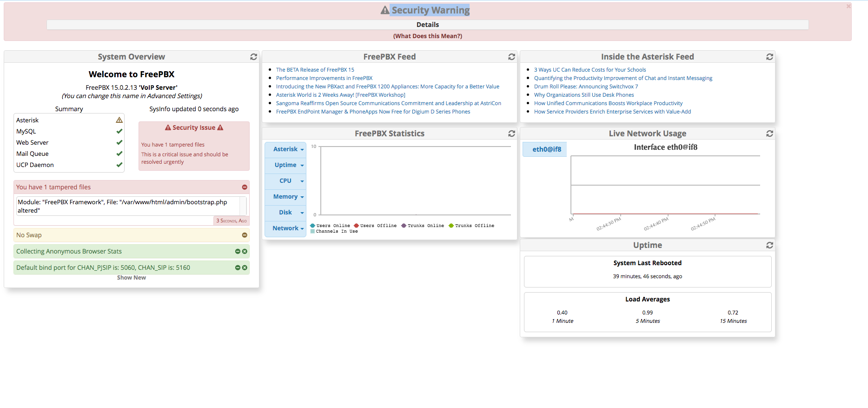Click the Security Issue alert box heading
The width and height of the screenshot is (868, 408).
click(194, 127)
